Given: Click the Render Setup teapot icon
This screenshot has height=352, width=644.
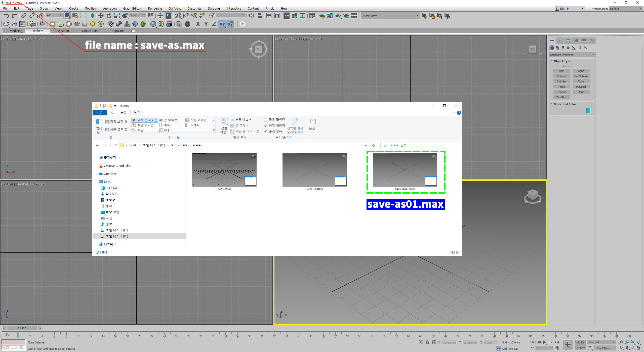Looking at the screenshot, I should click(321, 16).
